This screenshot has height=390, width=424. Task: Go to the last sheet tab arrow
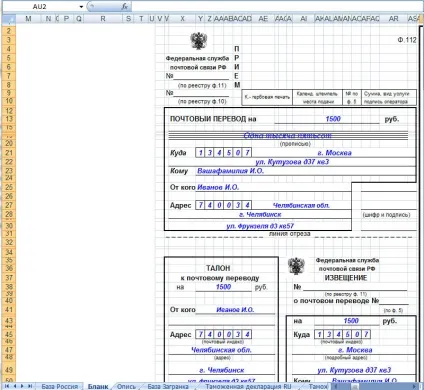(x=30, y=386)
